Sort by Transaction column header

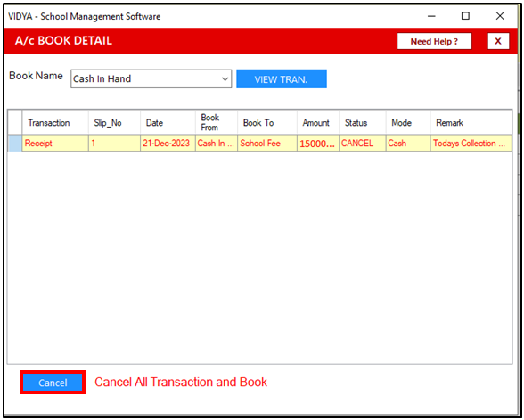pyautogui.click(x=55, y=123)
